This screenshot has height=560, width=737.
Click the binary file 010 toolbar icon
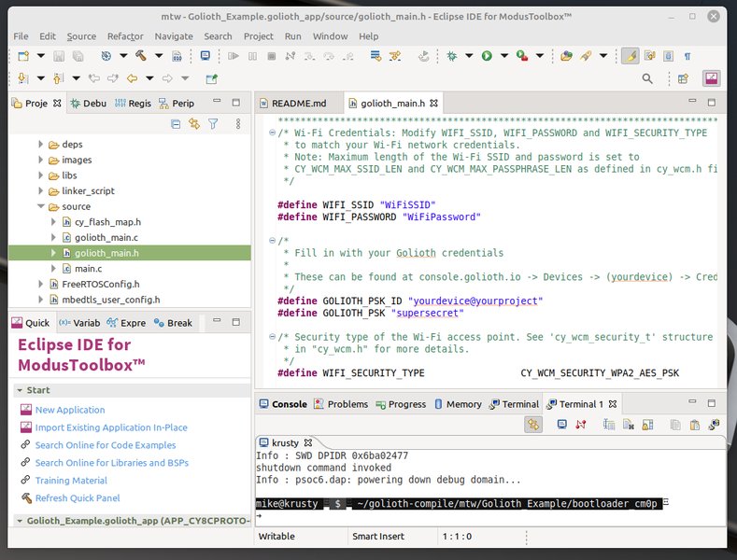[177, 56]
